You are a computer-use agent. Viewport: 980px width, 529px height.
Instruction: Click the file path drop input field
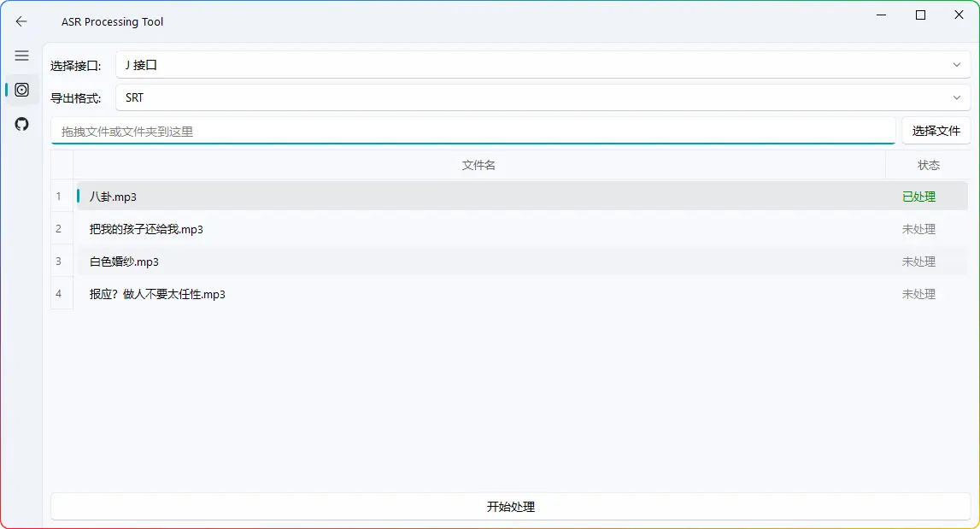[x=472, y=132]
